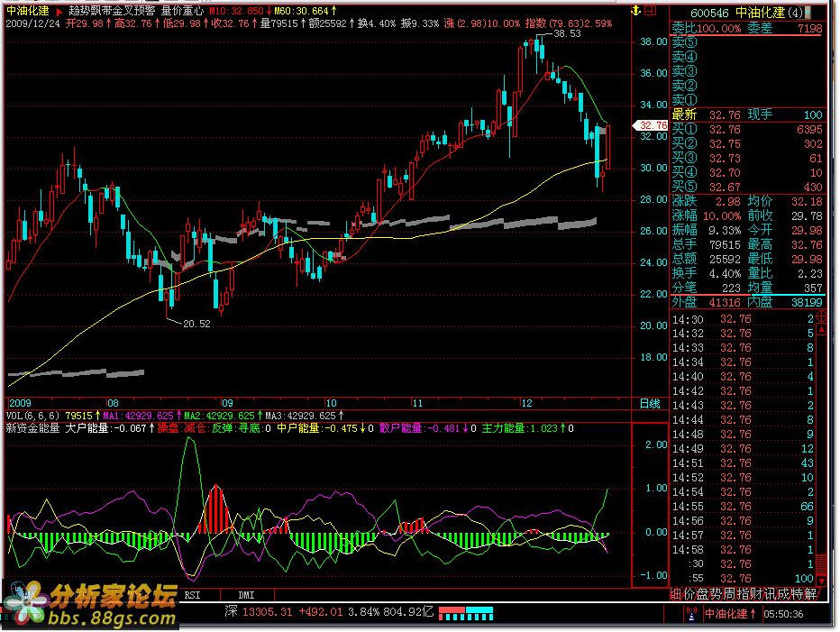The image size is (840, 632).
Task: Click the red-cyan market breadth bar in status bar
Action: click(468, 614)
